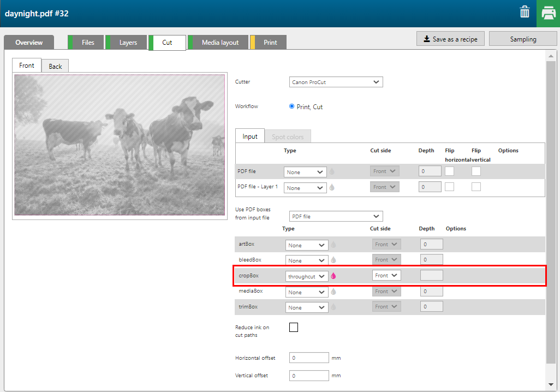560x392 pixels.
Task: Toggle Flip vertical for PDF file - Layer 1
Action: click(476, 187)
